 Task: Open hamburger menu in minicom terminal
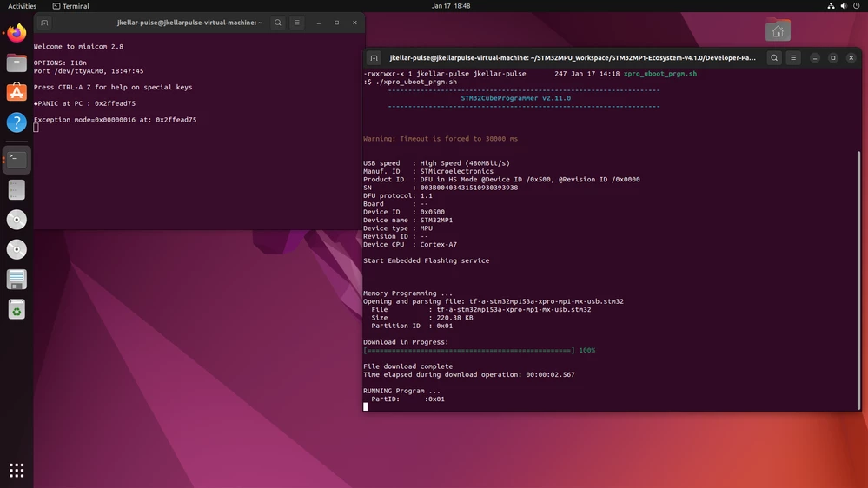(x=296, y=23)
